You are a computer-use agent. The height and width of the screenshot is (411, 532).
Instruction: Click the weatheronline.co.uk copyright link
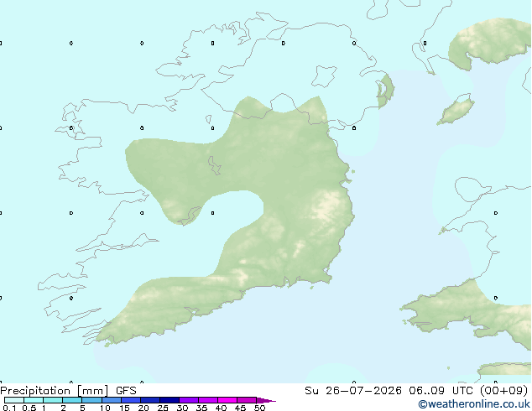coord(474,404)
